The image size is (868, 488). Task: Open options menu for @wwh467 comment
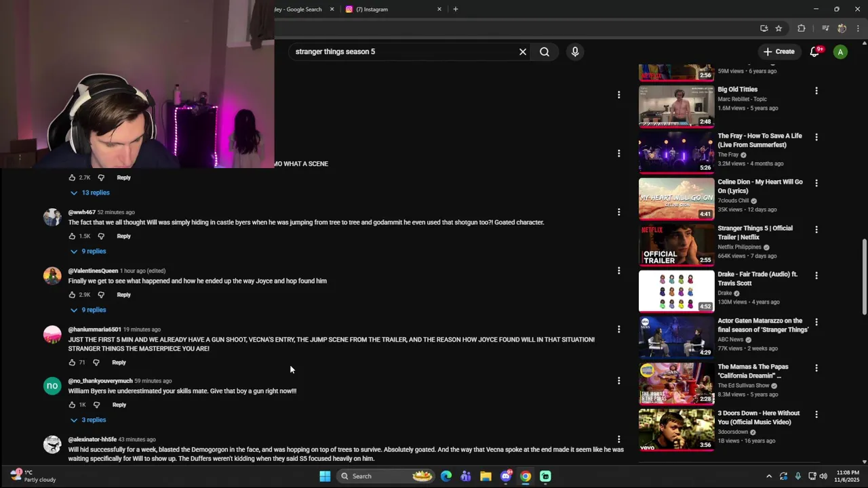pyautogui.click(x=618, y=212)
